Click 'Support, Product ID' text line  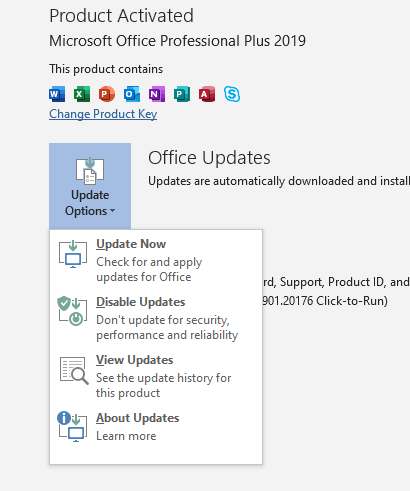(336, 282)
